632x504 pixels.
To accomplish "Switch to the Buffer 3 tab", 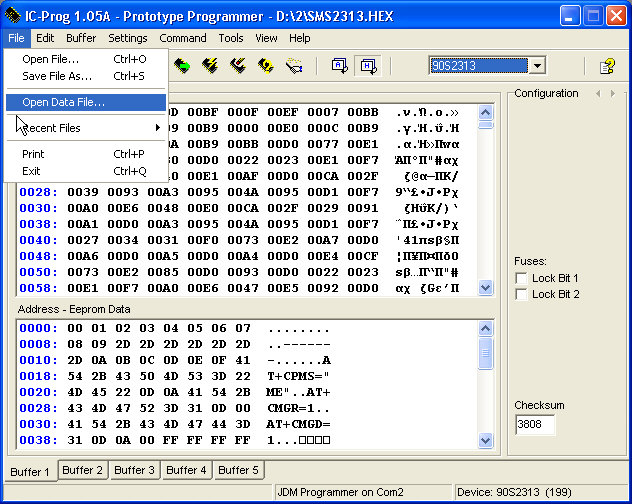I will point(133,470).
